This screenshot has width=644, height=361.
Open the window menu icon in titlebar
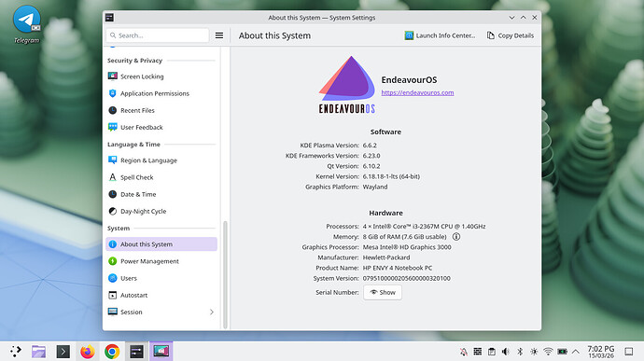(109, 17)
